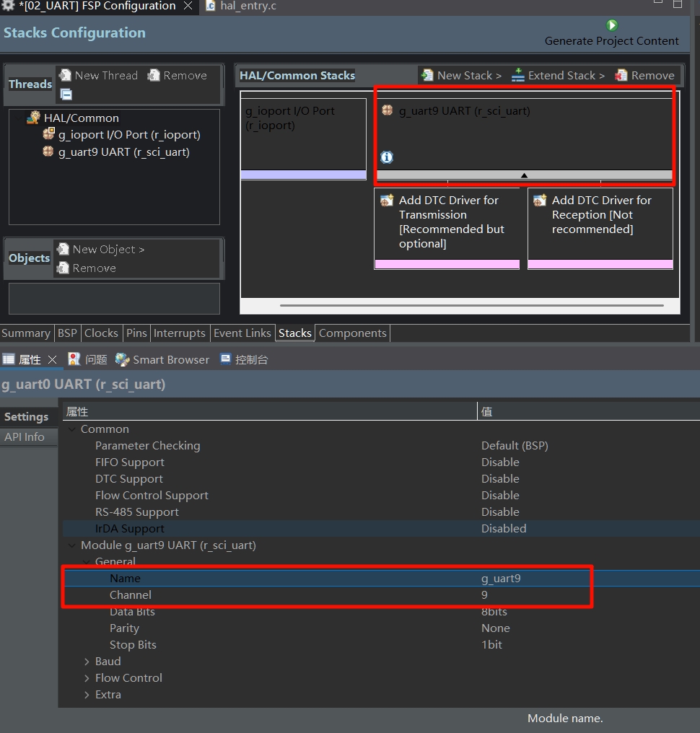Click the Extend Stack icon
The height and width of the screenshot is (733, 700).
518,75
